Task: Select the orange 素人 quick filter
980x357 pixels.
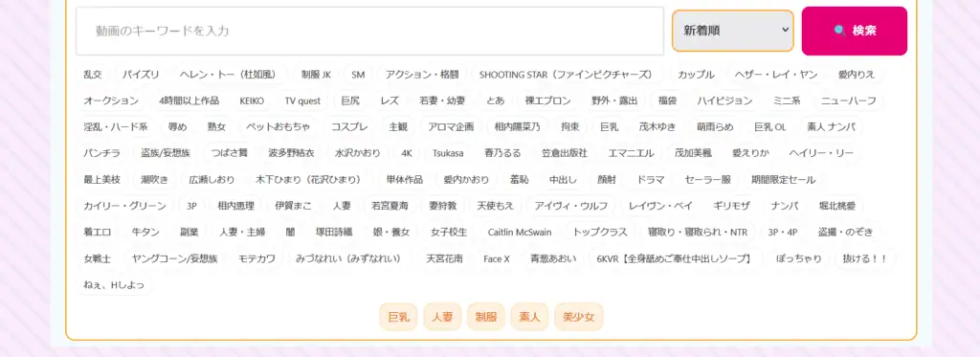Action: [529, 317]
